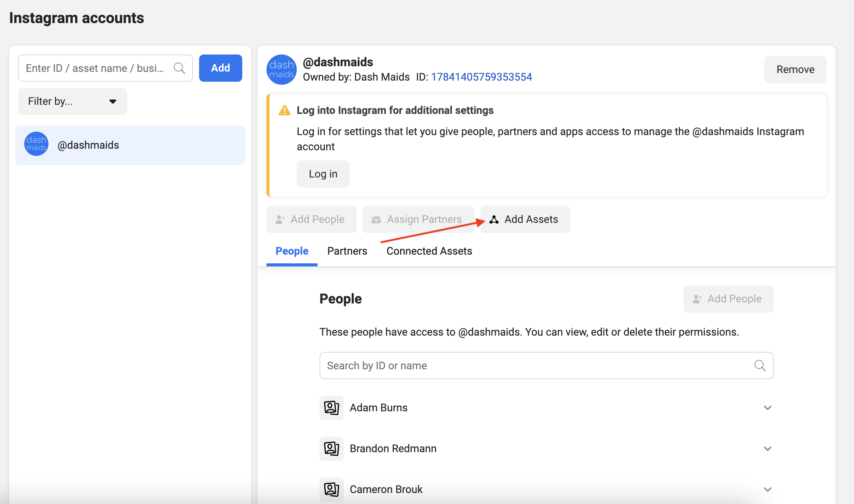
Task: Expand Cameron Brouk permissions chevron
Action: [x=767, y=489]
